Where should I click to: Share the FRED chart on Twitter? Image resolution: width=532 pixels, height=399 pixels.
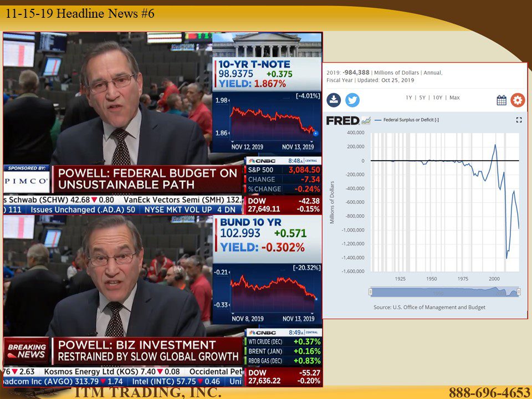pos(352,100)
